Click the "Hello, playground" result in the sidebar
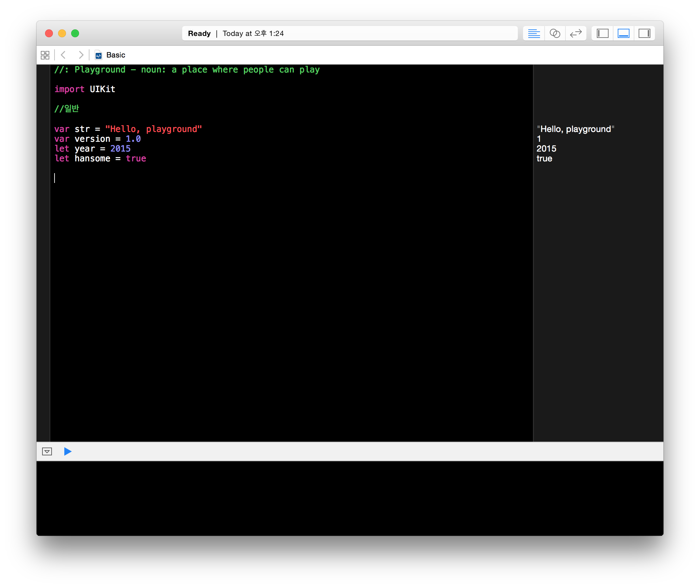The height and width of the screenshot is (588, 700). click(x=575, y=129)
